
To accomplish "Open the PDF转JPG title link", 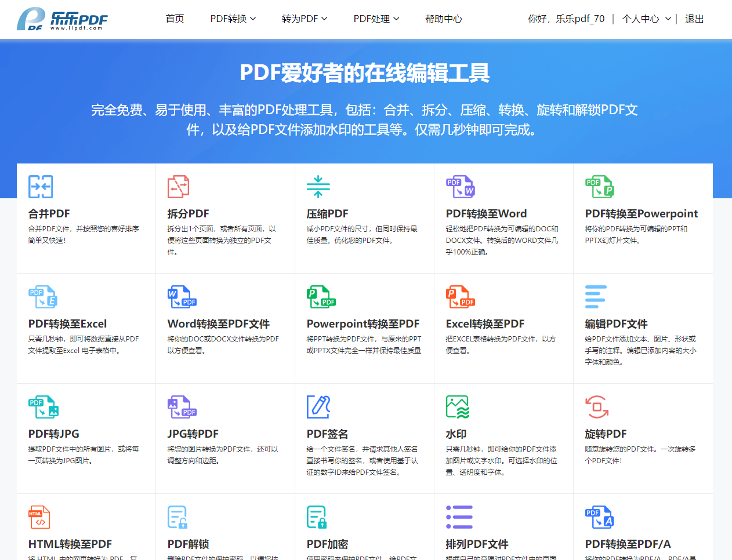I will click(x=54, y=434).
